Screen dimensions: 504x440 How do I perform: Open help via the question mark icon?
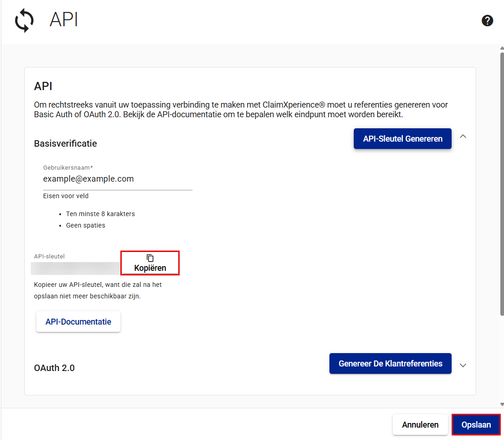487,21
